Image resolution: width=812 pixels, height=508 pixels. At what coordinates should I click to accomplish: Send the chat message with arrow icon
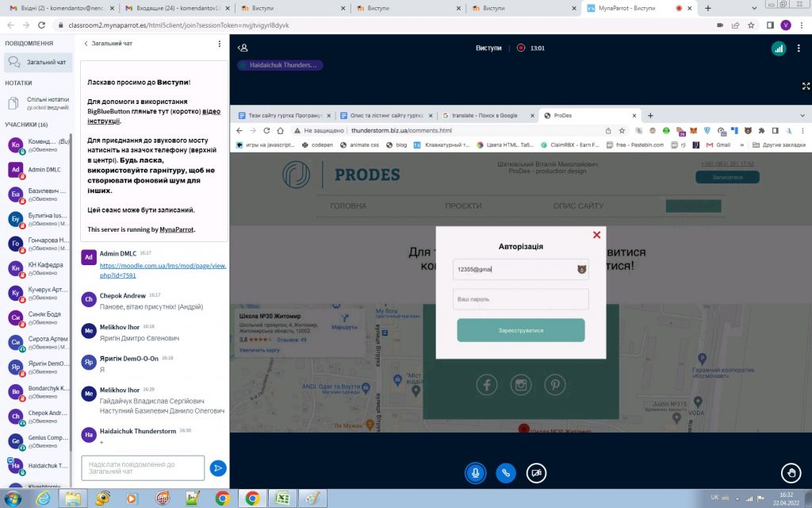[218, 468]
